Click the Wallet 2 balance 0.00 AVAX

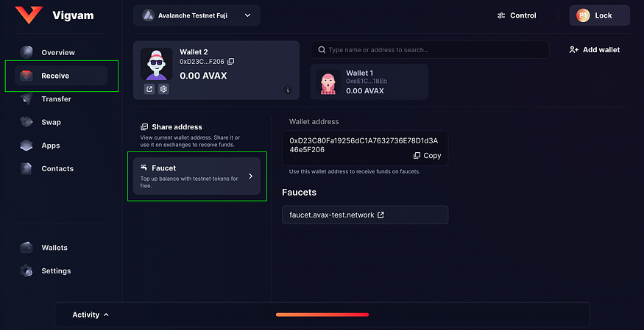[203, 76]
